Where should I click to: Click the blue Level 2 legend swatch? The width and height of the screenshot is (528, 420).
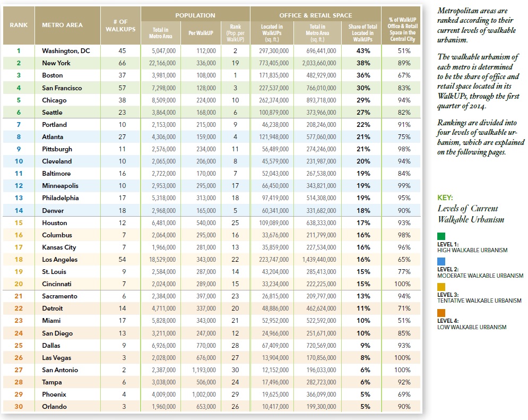tap(441, 261)
